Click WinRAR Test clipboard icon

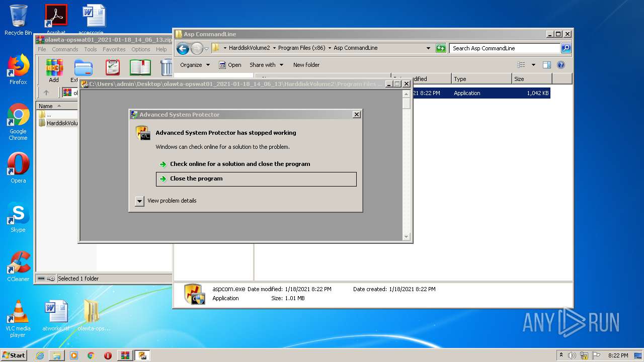[x=113, y=67]
